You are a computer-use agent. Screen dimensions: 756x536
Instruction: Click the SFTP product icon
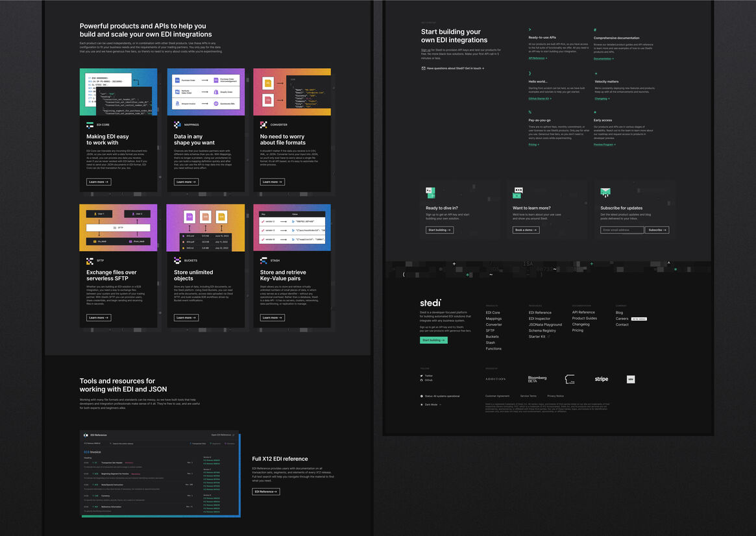[90, 260]
